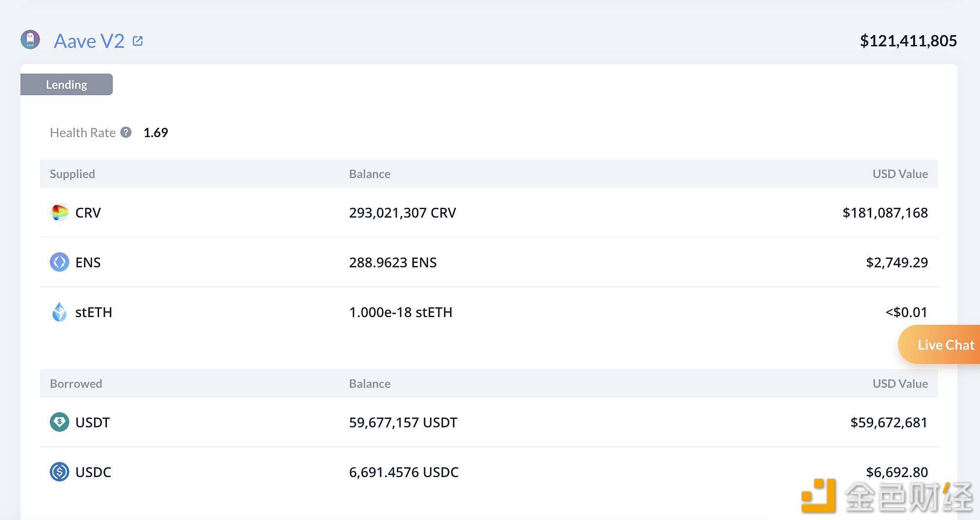Click the stETH token name
Viewport: 980px width, 520px height.
94,312
